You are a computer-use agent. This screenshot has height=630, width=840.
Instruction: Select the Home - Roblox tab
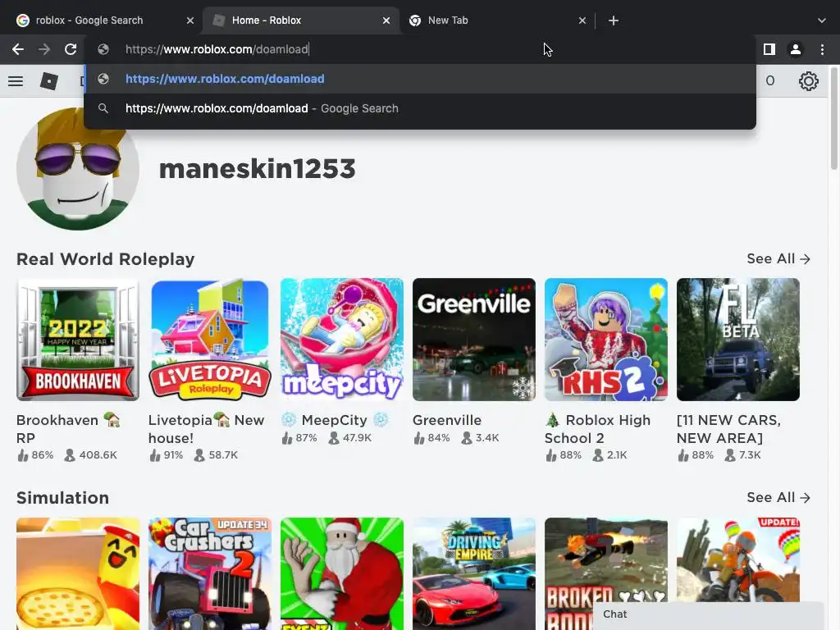[301, 21]
